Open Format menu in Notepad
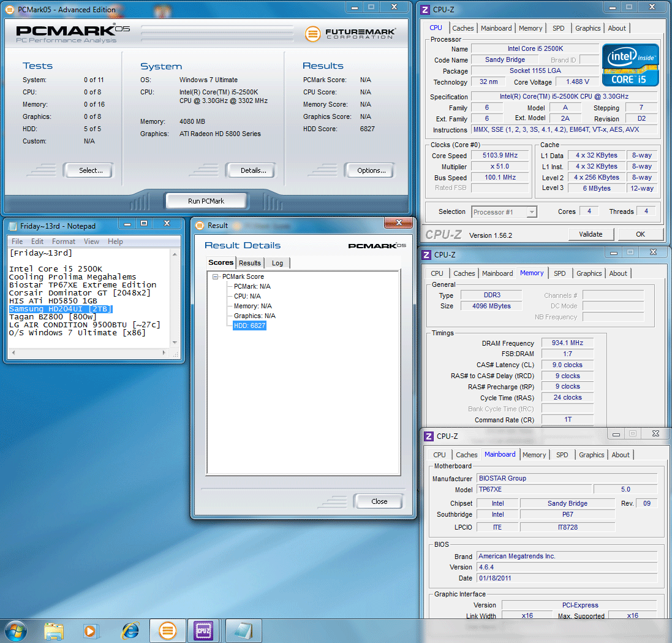This screenshot has height=643, width=672. click(64, 242)
